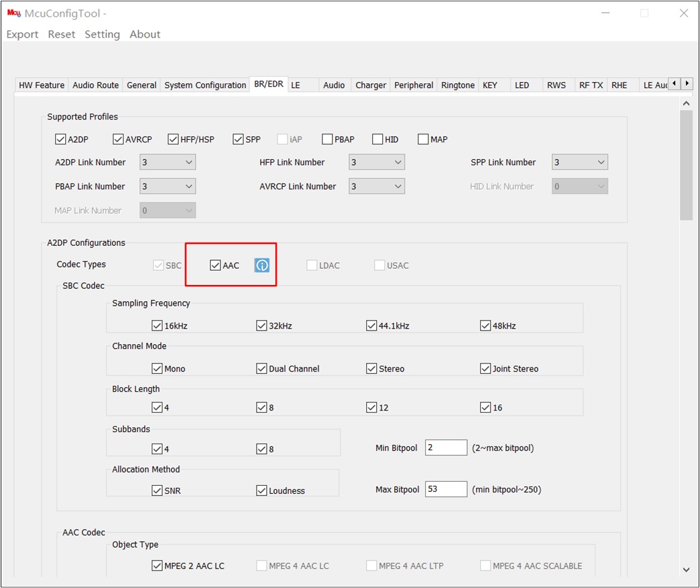Open the Setting menu
This screenshot has width=700, height=588.
tap(102, 34)
